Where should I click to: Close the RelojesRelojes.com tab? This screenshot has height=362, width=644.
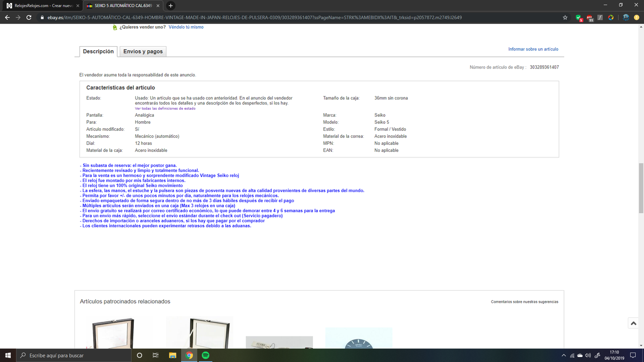[77, 6]
